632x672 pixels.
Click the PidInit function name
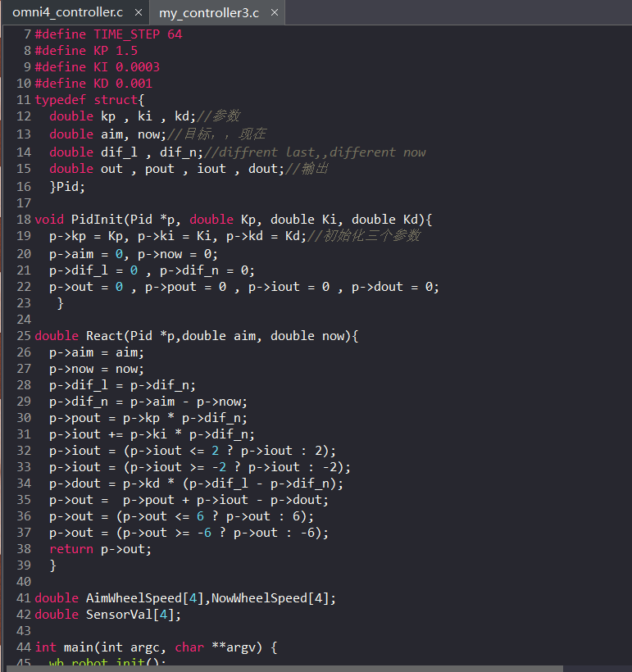point(94,220)
